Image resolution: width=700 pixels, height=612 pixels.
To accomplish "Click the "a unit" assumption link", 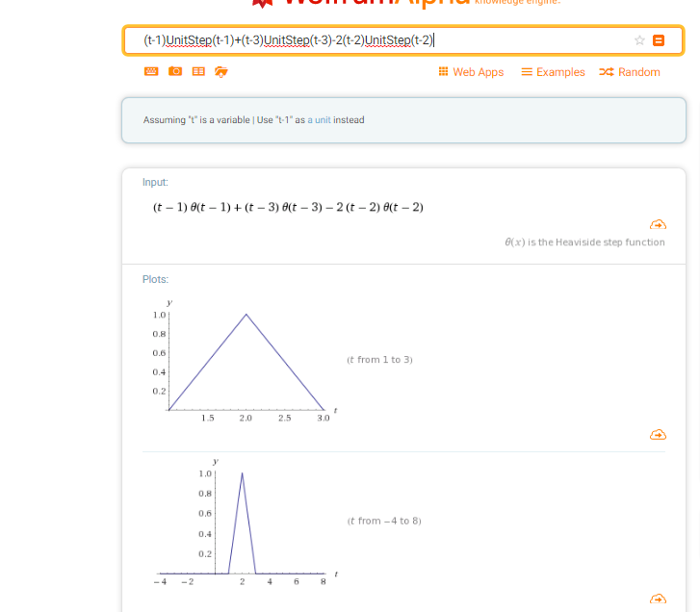I will pos(319,120).
